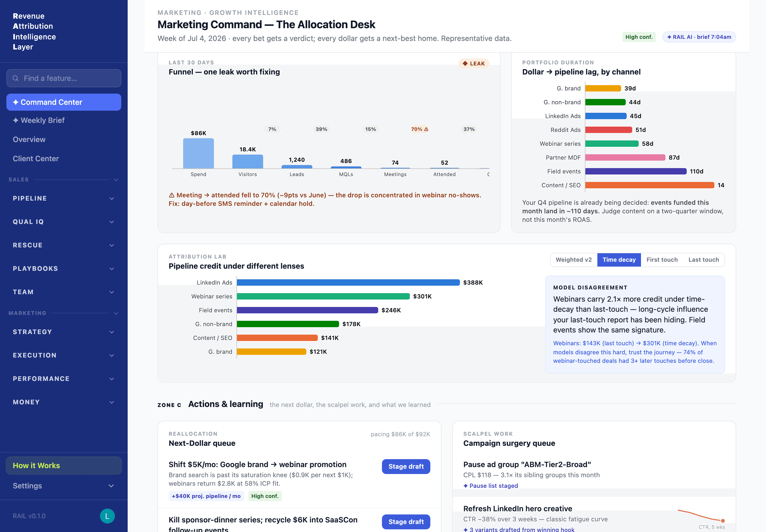Click the LinkedIn Ads $388K credit bar
766x532 pixels.
(x=348, y=283)
